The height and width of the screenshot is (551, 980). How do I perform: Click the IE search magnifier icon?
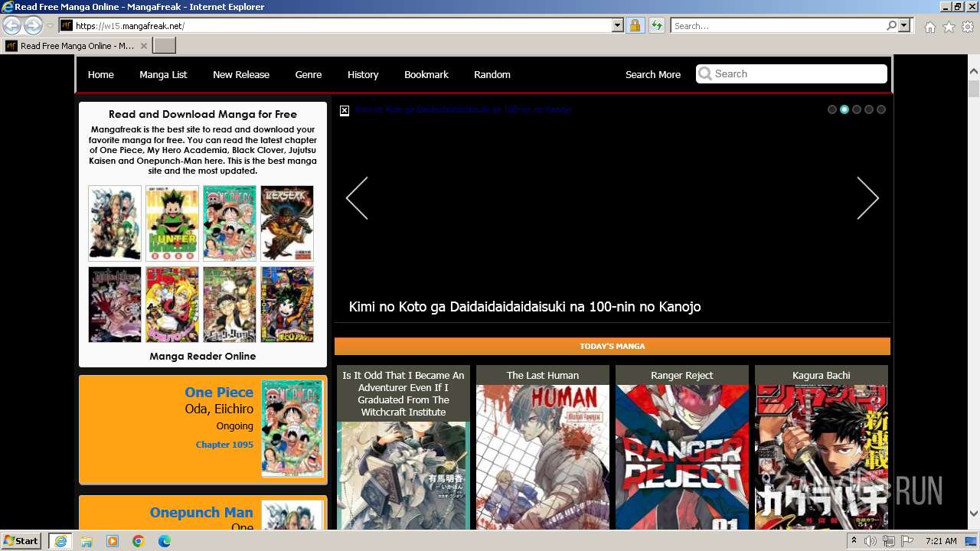[x=891, y=26]
